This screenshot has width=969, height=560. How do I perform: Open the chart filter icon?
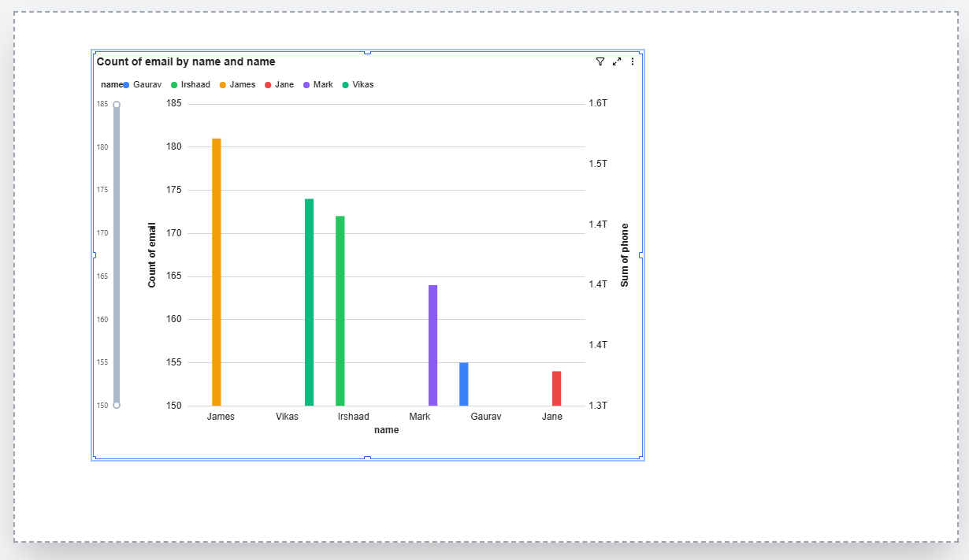tap(600, 61)
